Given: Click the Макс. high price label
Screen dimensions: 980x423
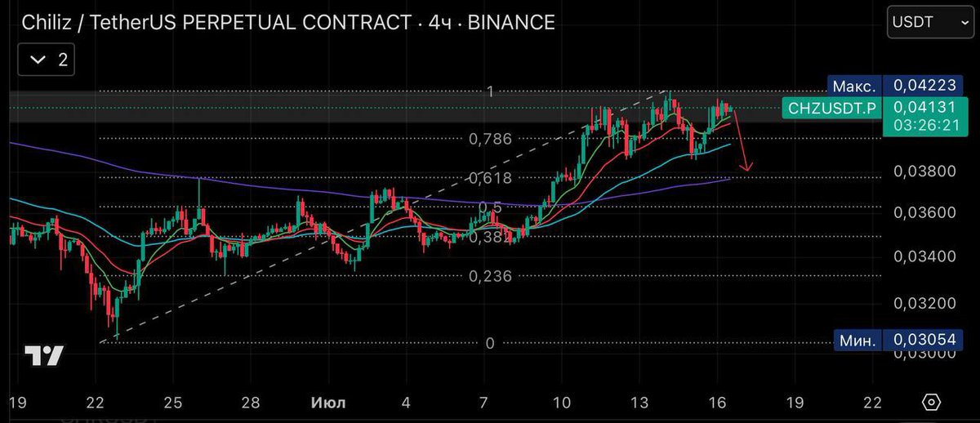Looking at the screenshot, I should pyautogui.click(x=855, y=85).
